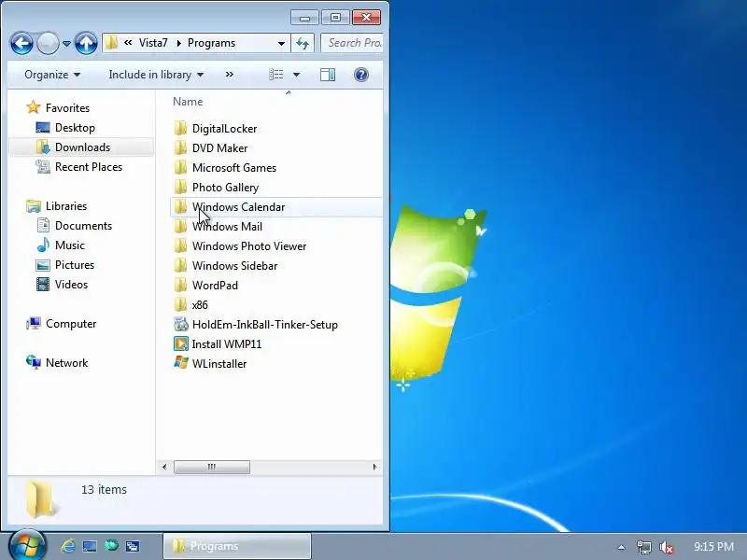Select Recent Places under Favorites
747x560 pixels.
(89, 167)
